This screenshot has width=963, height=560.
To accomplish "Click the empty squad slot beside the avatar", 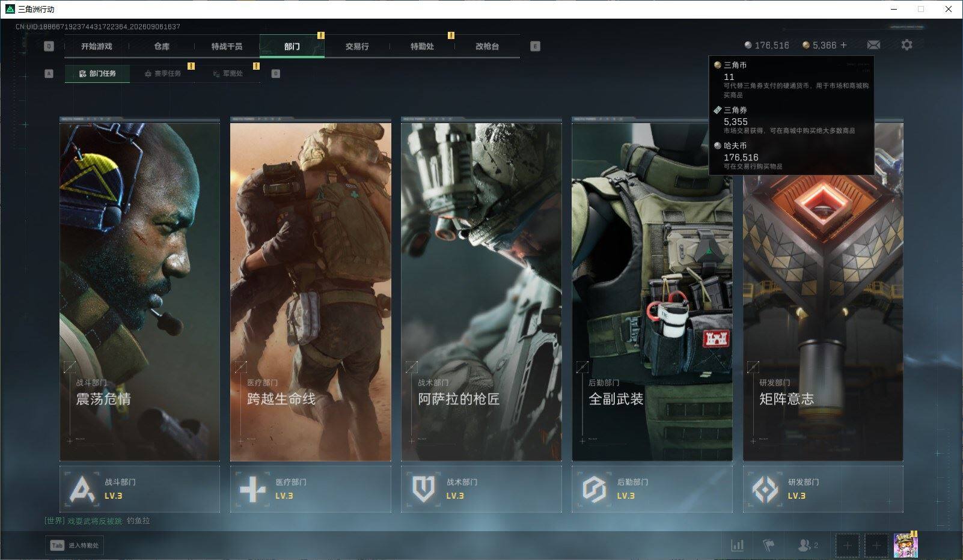I will (876, 546).
